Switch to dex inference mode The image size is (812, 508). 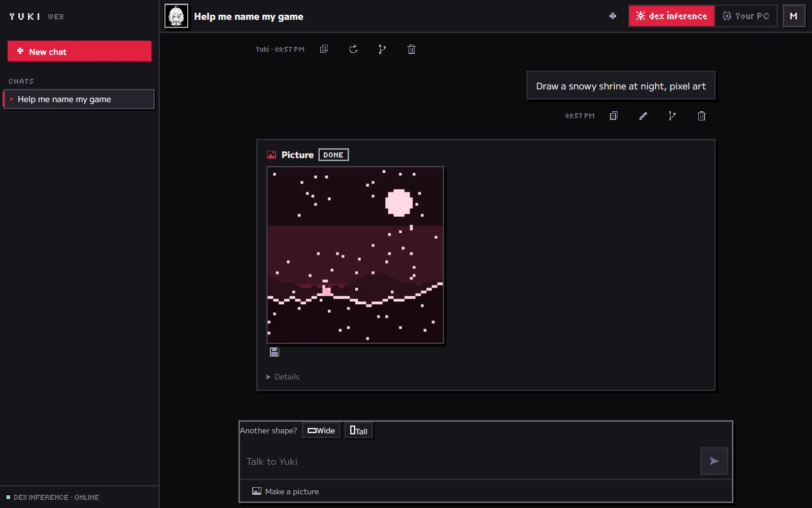[x=671, y=16]
